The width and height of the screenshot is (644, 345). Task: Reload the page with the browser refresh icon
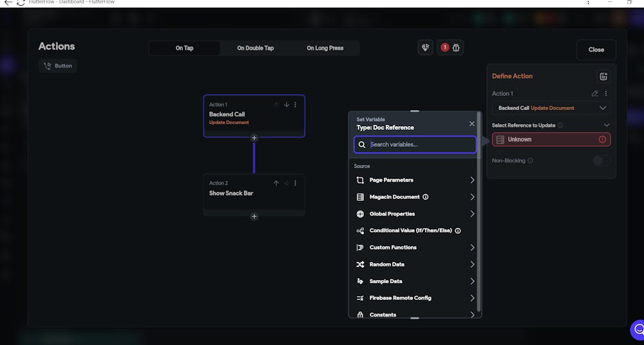click(x=21, y=3)
